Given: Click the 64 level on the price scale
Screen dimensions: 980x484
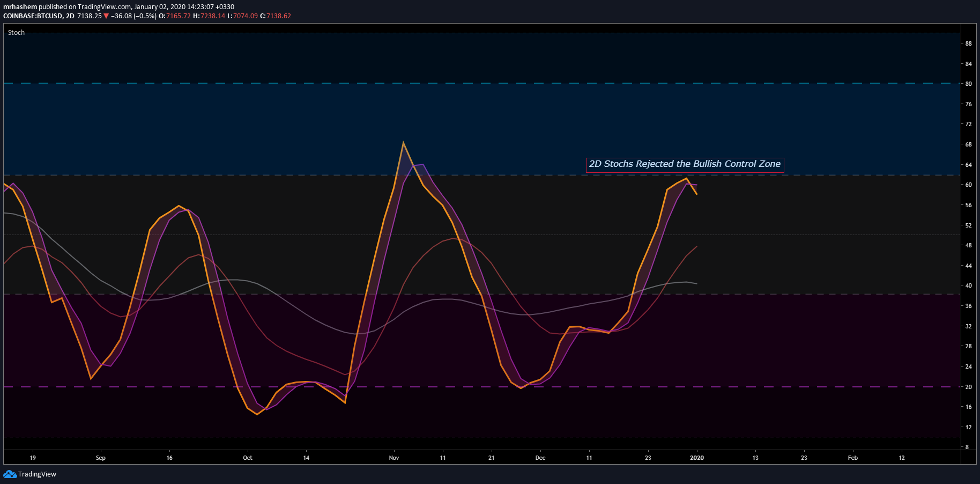Looking at the screenshot, I should [969, 165].
